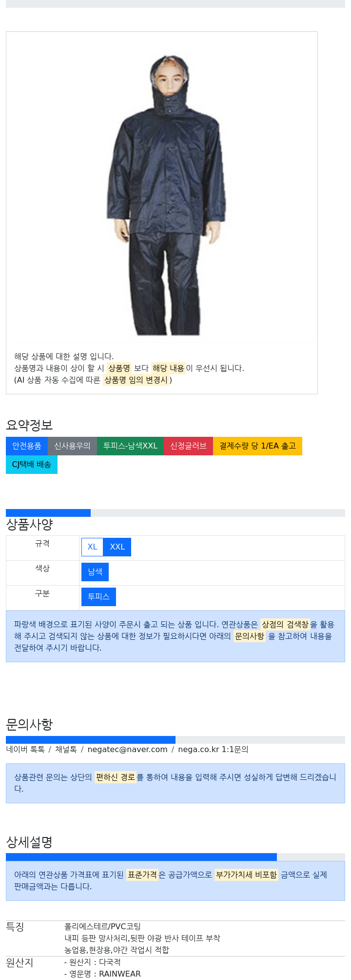351x980 pixels.
Task: Click the 결제수량 당 1/EA 출고 badge
Action: [257, 446]
